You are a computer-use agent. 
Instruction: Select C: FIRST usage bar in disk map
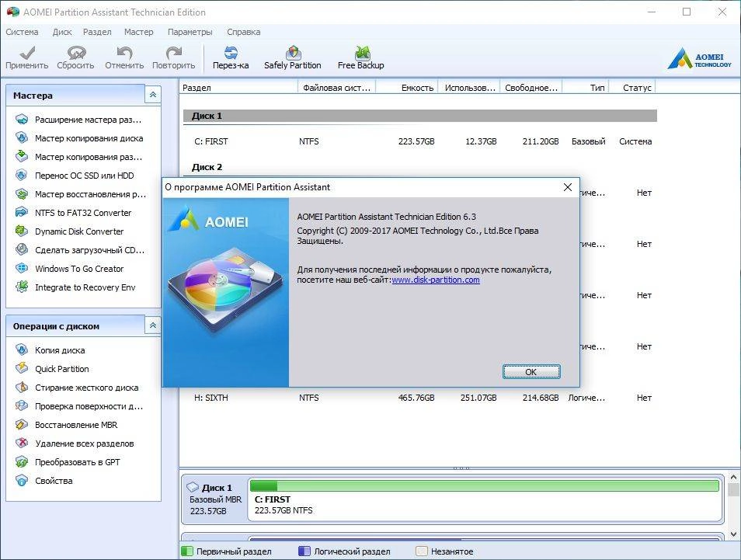(x=485, y=485)
